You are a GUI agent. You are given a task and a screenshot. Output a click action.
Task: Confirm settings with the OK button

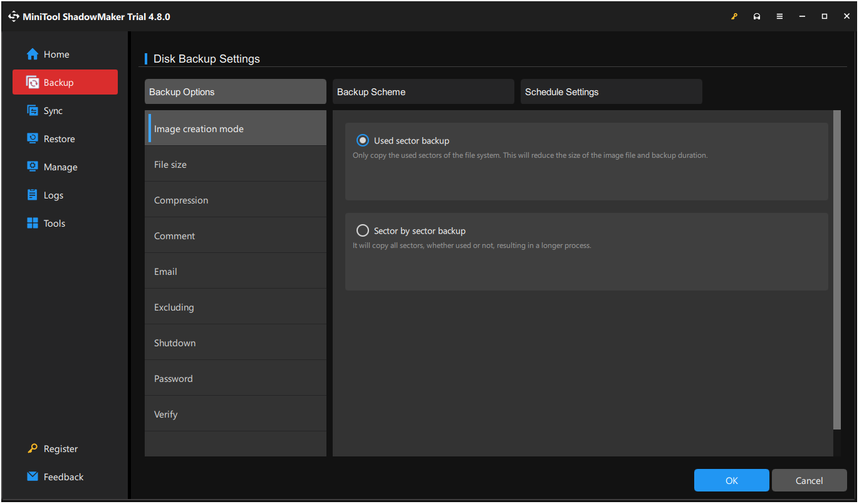(x=731, y=480)
